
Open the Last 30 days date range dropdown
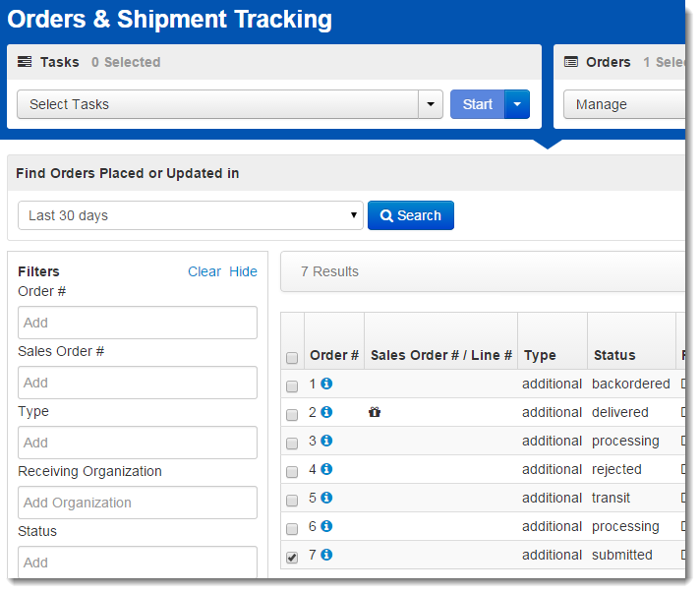tap(191, 215)
